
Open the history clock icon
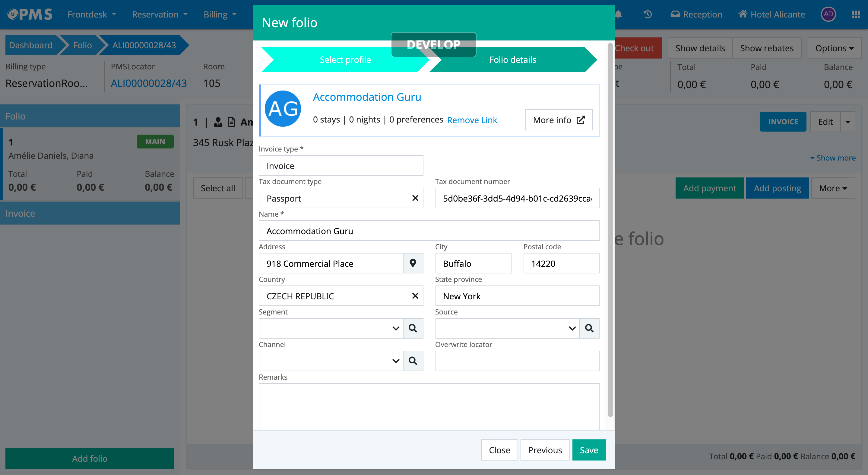647,14
